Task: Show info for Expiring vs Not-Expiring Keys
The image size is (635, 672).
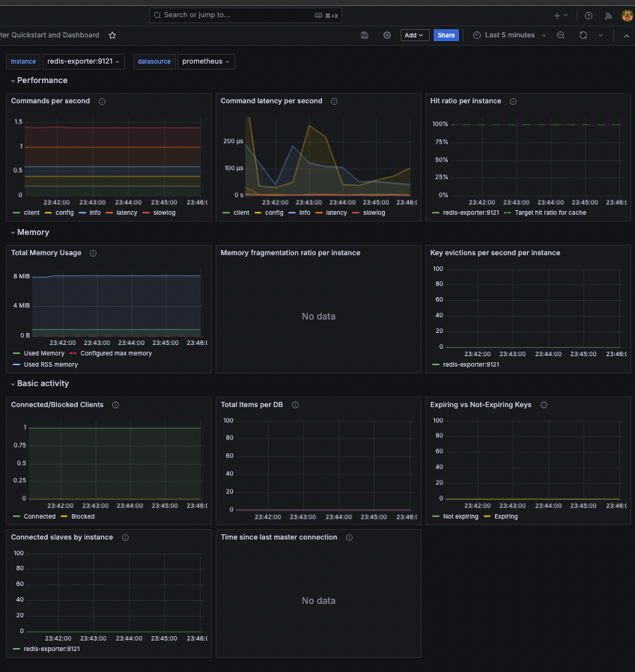Action: click(544, 405)
